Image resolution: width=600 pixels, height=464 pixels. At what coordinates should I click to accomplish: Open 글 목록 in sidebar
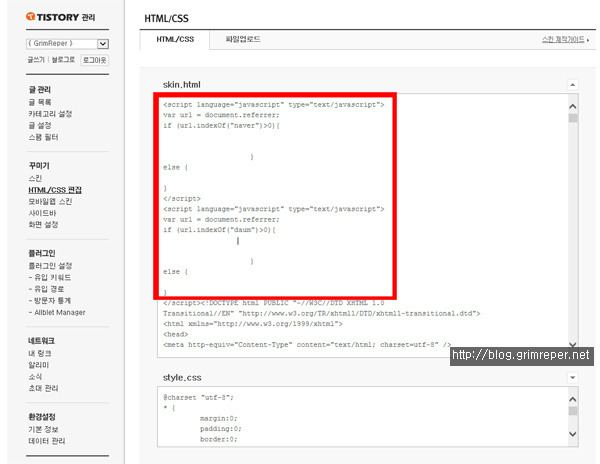40,102
